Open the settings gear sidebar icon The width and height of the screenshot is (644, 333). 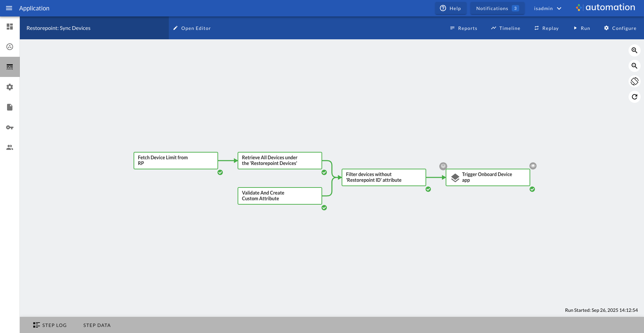[x=10, y=87]
